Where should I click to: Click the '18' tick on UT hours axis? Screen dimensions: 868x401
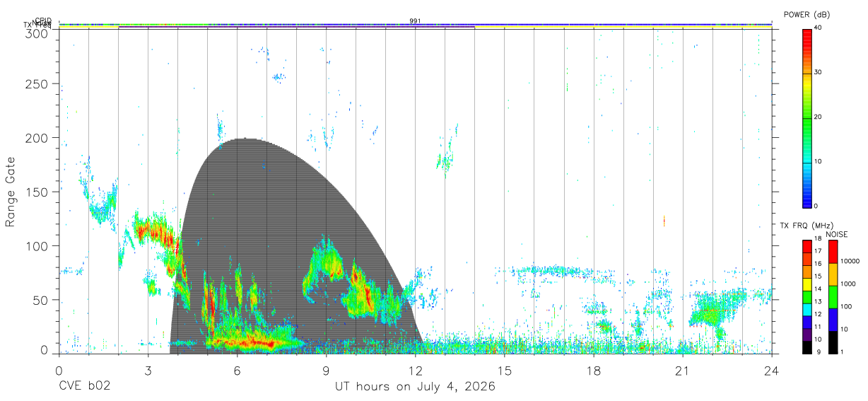[x=594, y=370]
